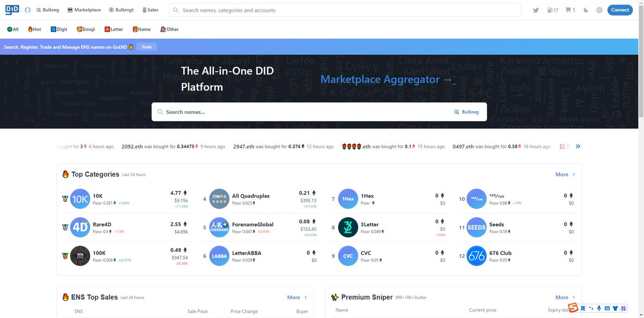
Task: Select the Hot category filter
Action: (34, 30)
